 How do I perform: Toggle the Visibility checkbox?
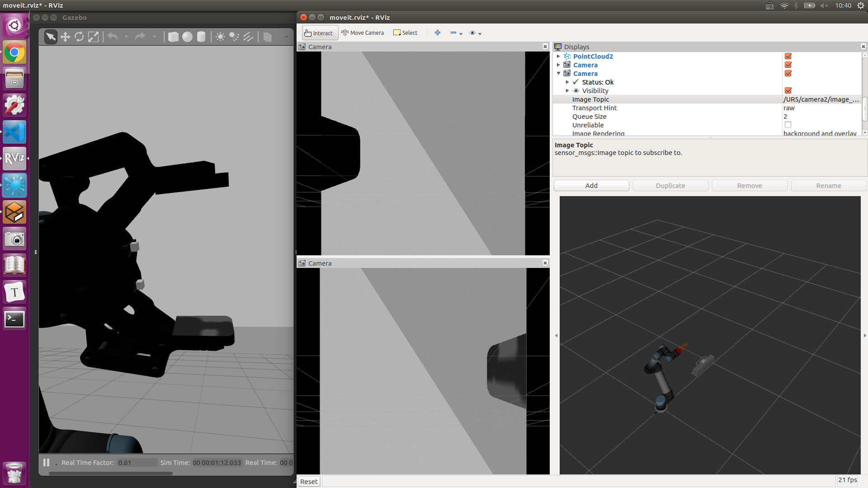point(788,90)
